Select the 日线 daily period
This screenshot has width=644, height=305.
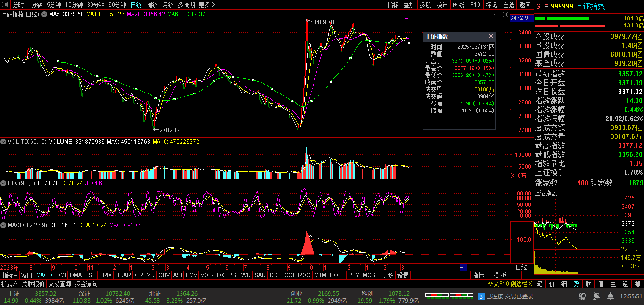[x=136, y=5]
